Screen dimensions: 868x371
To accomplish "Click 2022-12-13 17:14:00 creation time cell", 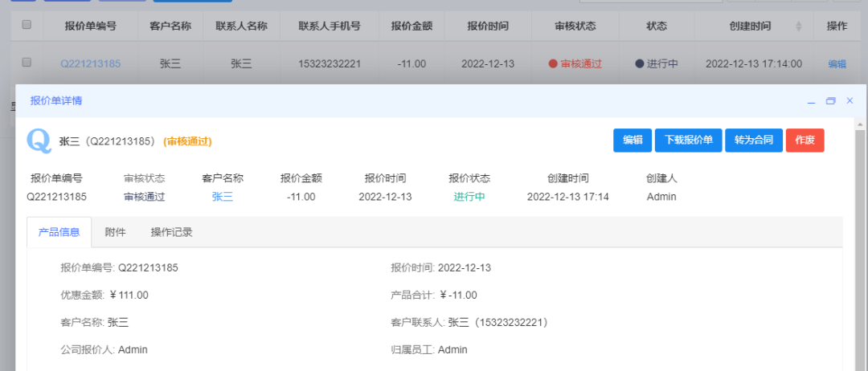I will (754, 64).
